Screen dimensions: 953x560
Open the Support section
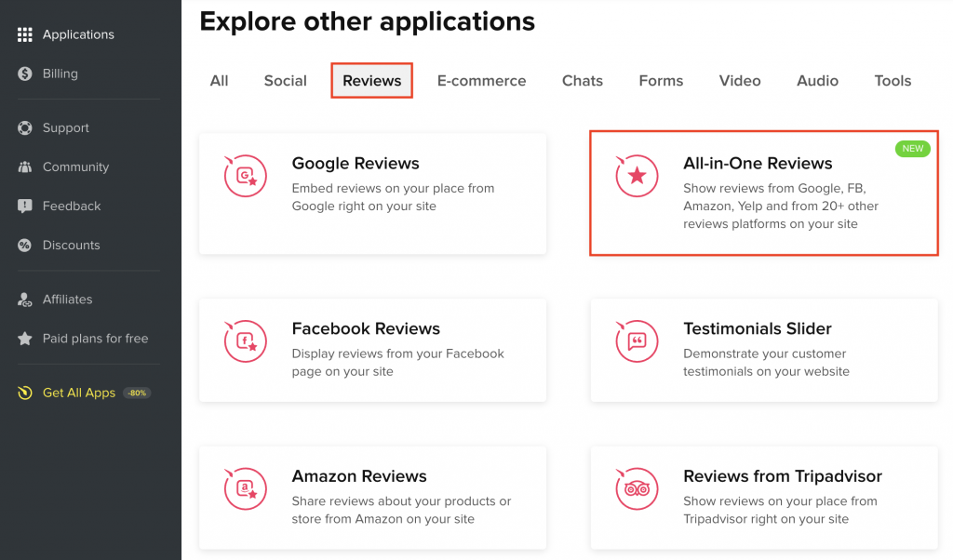[66, 128]
